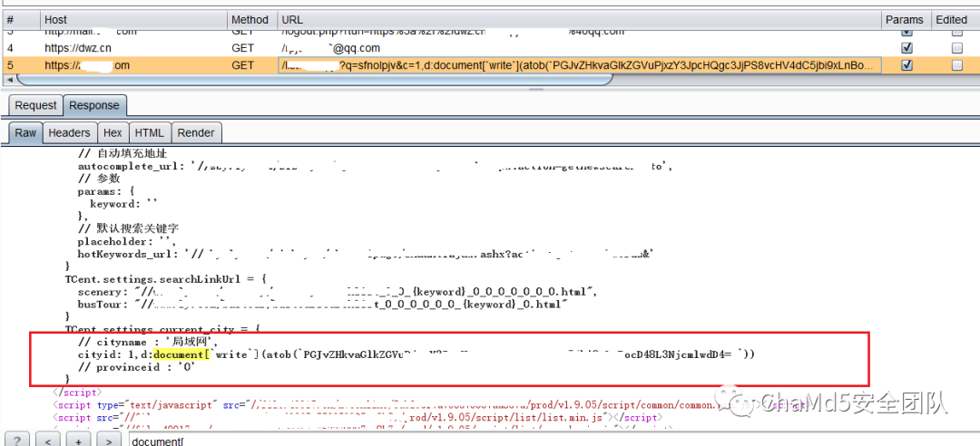Viewport: 980px width, 446px height.
Task: Select the highlighted document write URL cell
Action: (579, 65)
